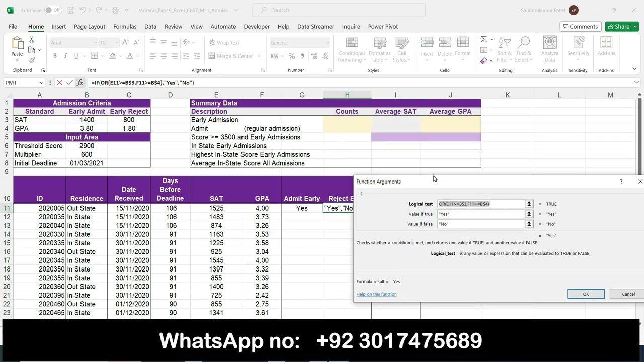Switch to the Insert tab
This screenshot has height=362, width=644.
coord(58,27)
